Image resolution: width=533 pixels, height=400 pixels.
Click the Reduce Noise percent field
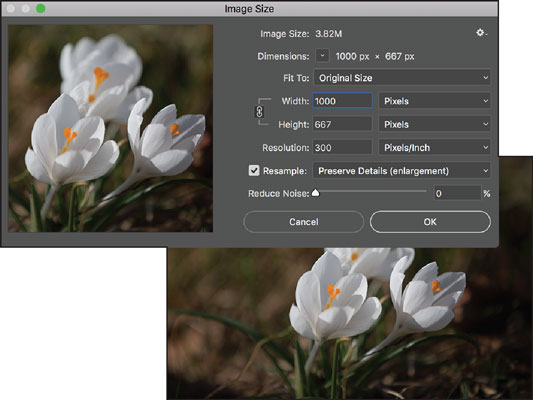point(457,193)
